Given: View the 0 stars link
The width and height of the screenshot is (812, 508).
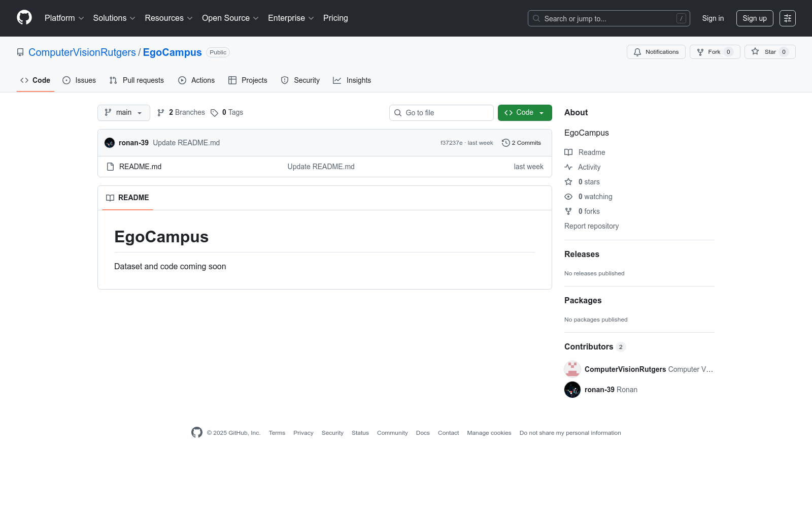Looking at the screenshot, I should tap(582, 182).
